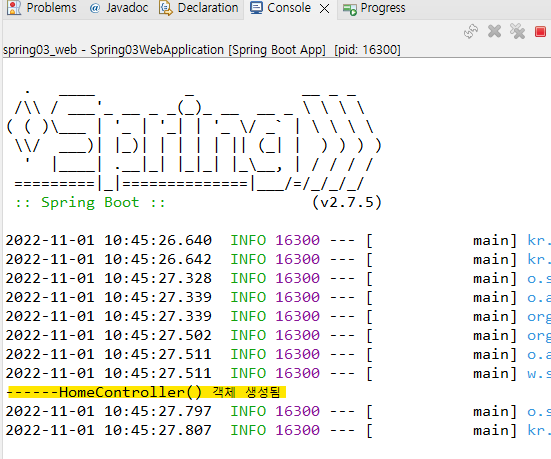
Task: Click the 10:45:26.642 log line
Action: point(278,259)
